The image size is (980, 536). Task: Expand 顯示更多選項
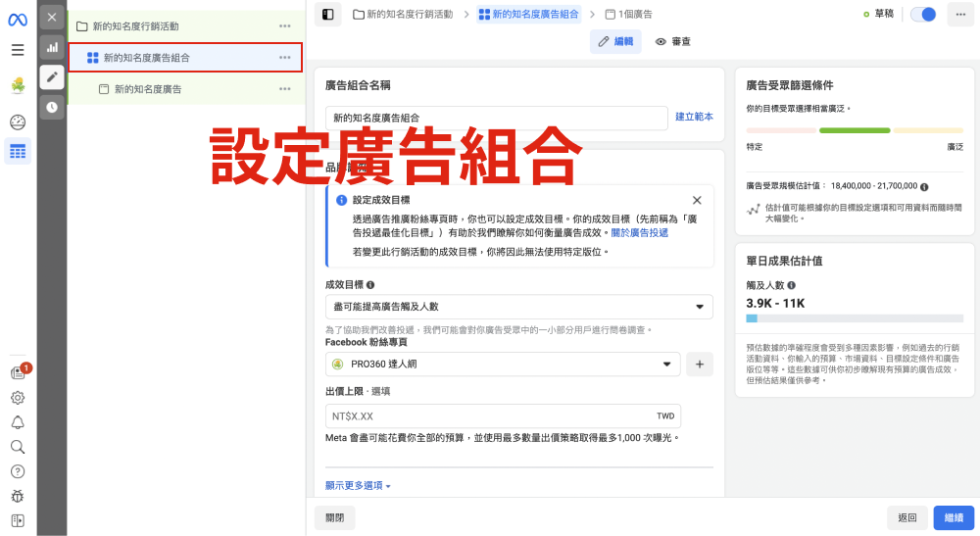click(358, 486)
